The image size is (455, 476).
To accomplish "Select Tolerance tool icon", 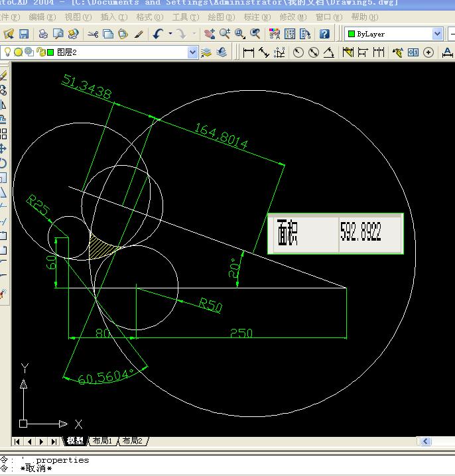I will pyautogui.click(x=413, y=52).
